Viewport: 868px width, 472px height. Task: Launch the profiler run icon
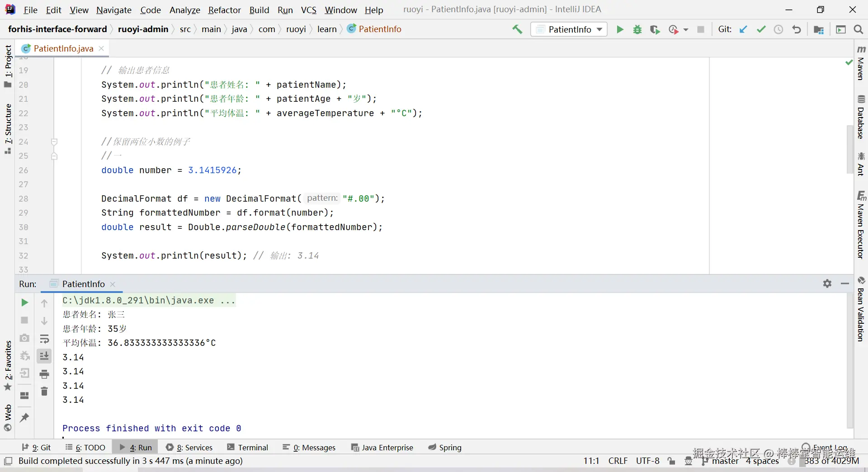[673, 29]
